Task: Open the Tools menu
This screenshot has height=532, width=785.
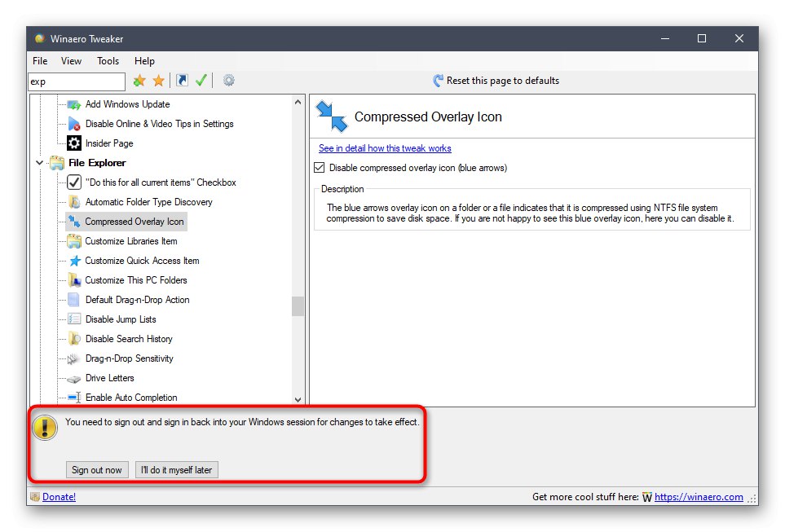Action: coord(108,61)
